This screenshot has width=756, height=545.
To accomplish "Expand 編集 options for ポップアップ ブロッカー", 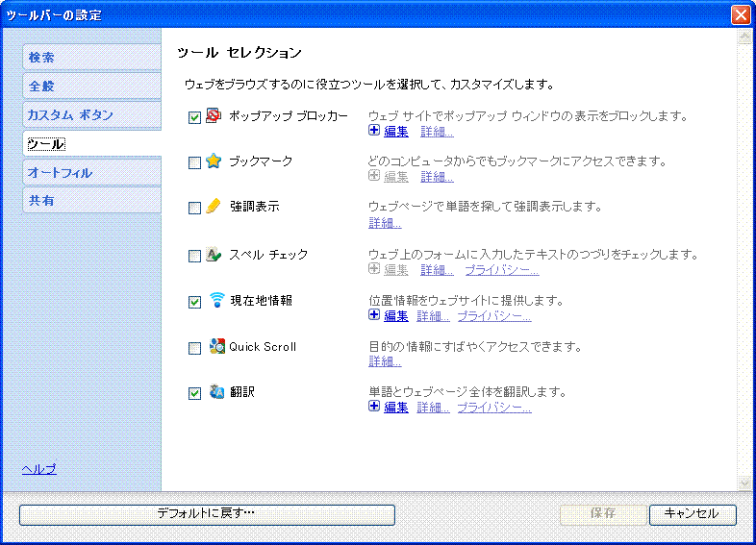I will coord(375,131).
